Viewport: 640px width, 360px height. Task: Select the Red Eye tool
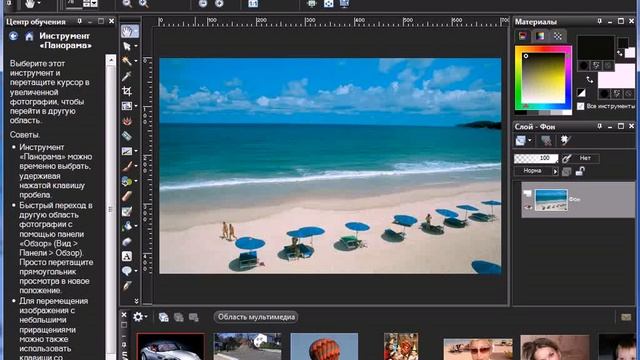click(127, 121)
